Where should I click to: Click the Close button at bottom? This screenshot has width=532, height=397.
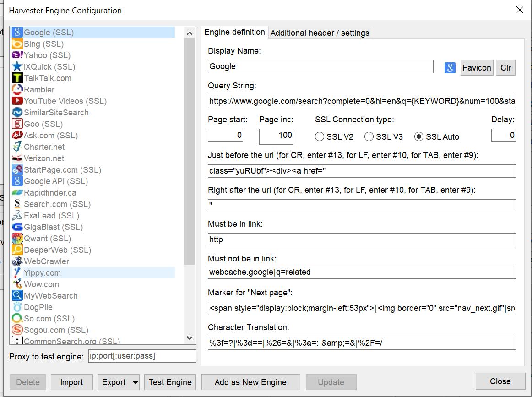pos(500,381)
